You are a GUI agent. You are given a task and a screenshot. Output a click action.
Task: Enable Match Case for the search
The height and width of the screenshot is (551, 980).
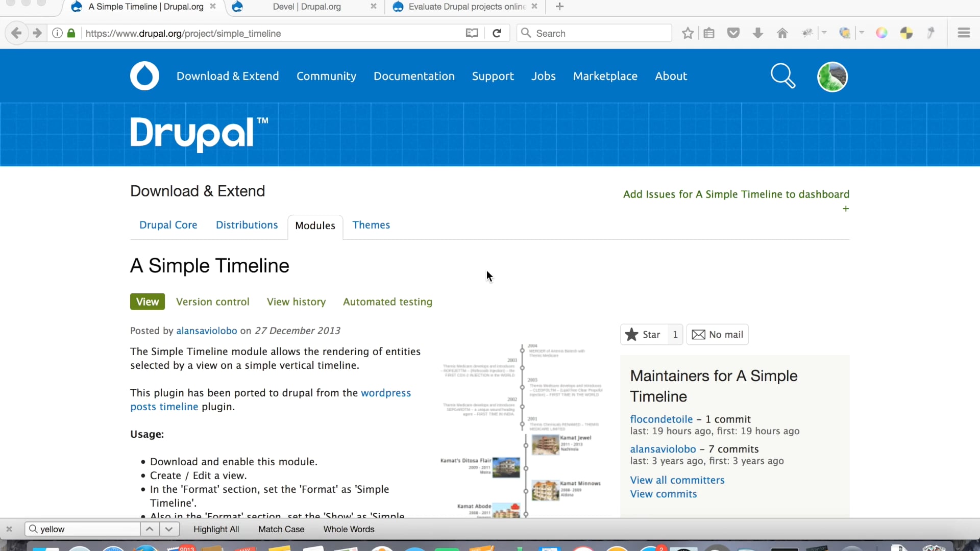tap(281, 529)
